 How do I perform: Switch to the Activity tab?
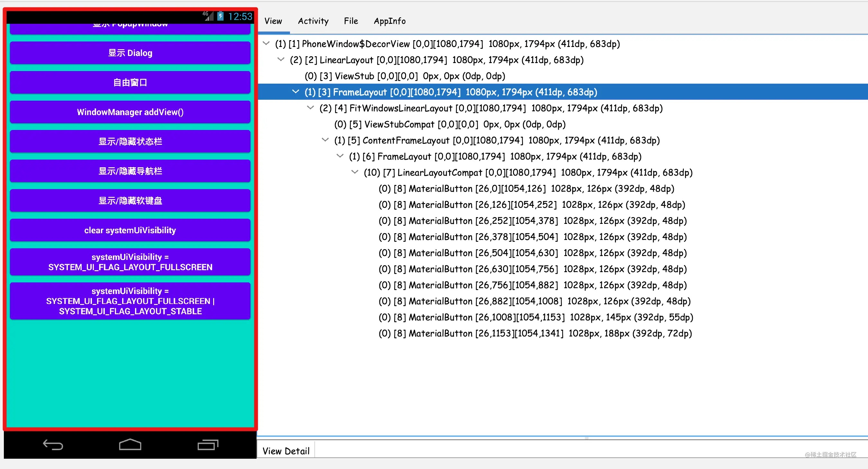[x=313, y=21]
